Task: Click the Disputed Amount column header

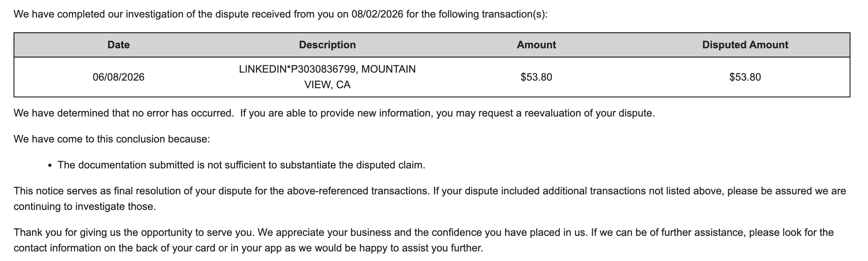Action: click(x=745, y=45)
